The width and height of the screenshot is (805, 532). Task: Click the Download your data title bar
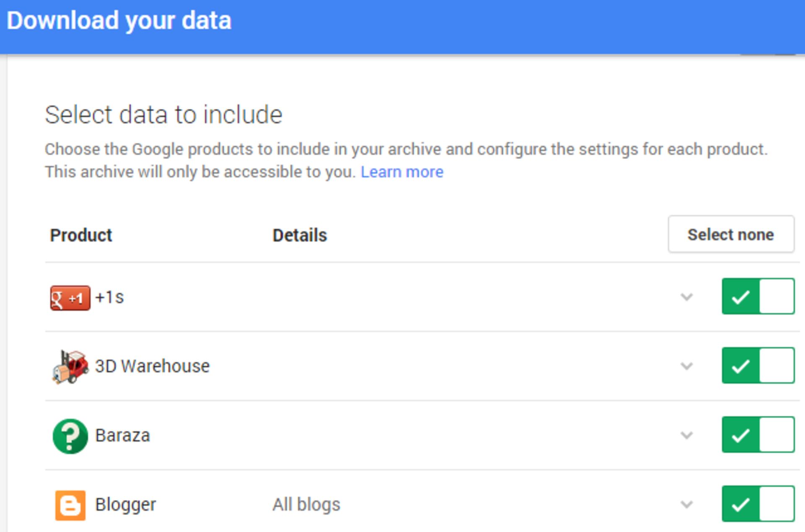[119, 20]
